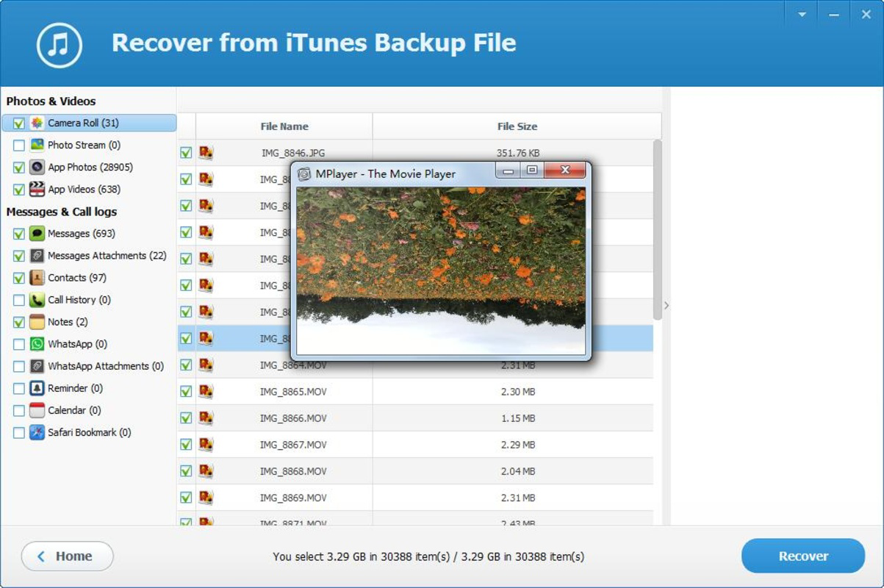Viewport: 884px width, 588px height.
Task: Click the Messages Attachments paperclip icon
Action: 37,256
